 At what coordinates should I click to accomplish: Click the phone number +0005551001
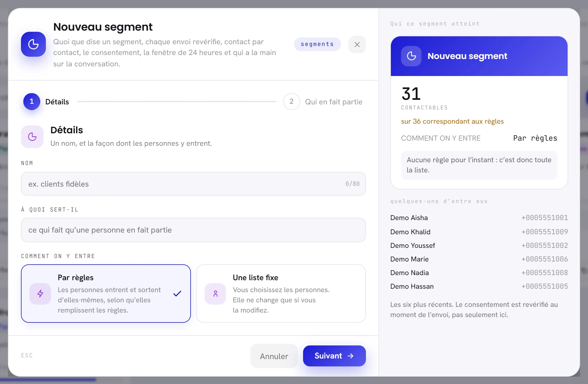click(x=544, y=218)
